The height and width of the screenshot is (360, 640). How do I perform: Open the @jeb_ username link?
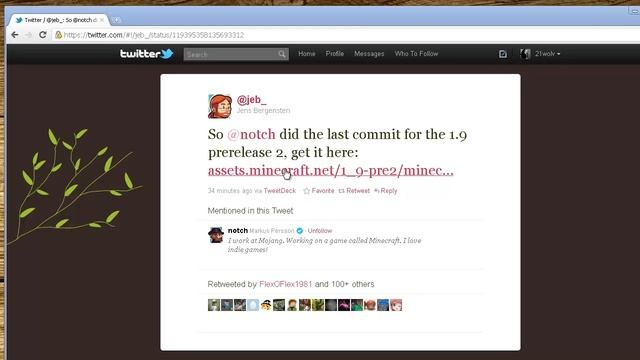click(251, 100)
